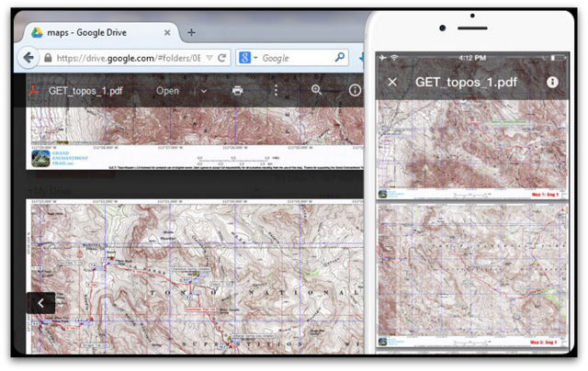This screenshot has width=588, height=371.
Task: Close the PDF on the phone with X
Action: tap(392, 82)
